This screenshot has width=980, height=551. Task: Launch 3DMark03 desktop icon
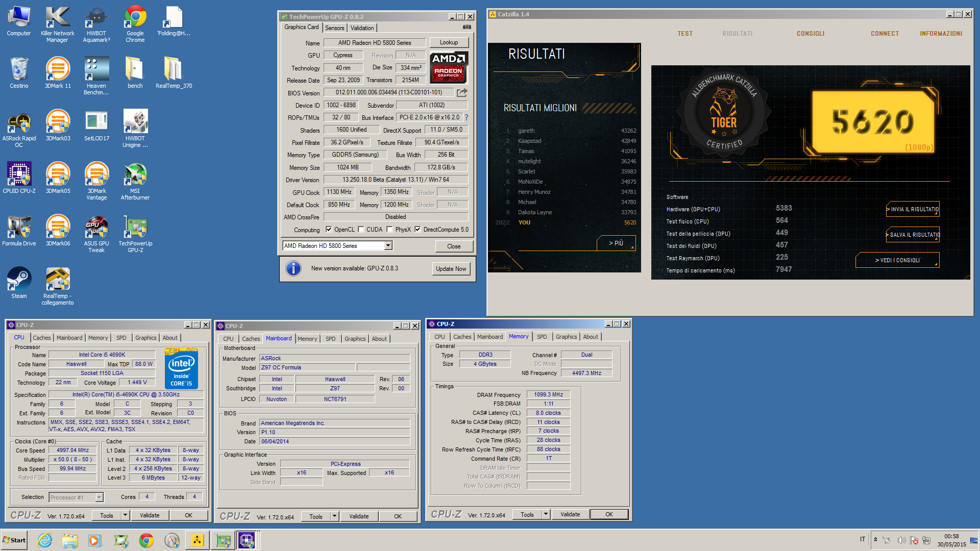click(58, 126)
